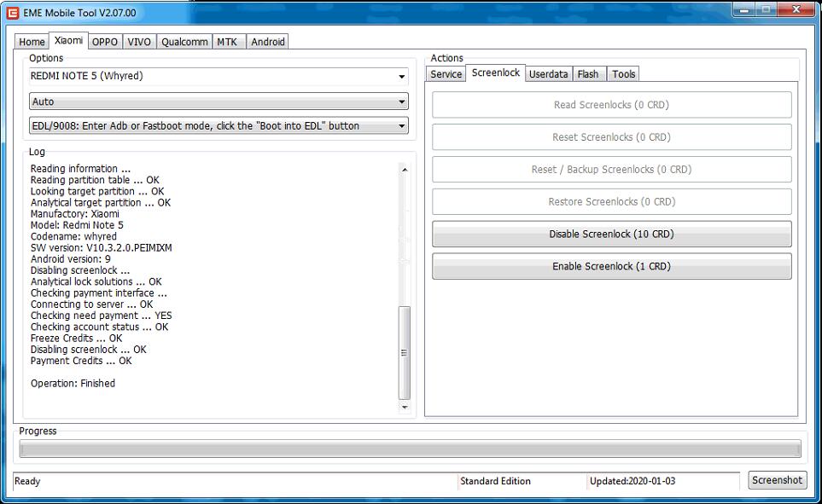Click 'Ready' status bar text

[27, 481]
